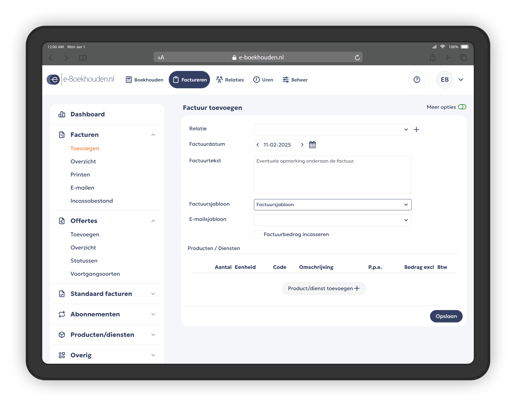Open the calendar picker beside Factuurdatum
Viewport: 516px width, 406px height.
coord(312,145)
